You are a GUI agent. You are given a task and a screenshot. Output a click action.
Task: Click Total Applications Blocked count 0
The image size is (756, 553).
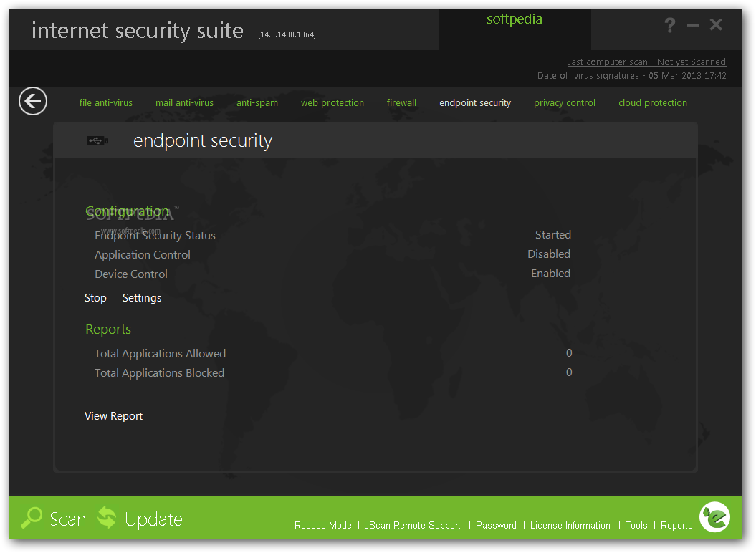click(569, 372)
